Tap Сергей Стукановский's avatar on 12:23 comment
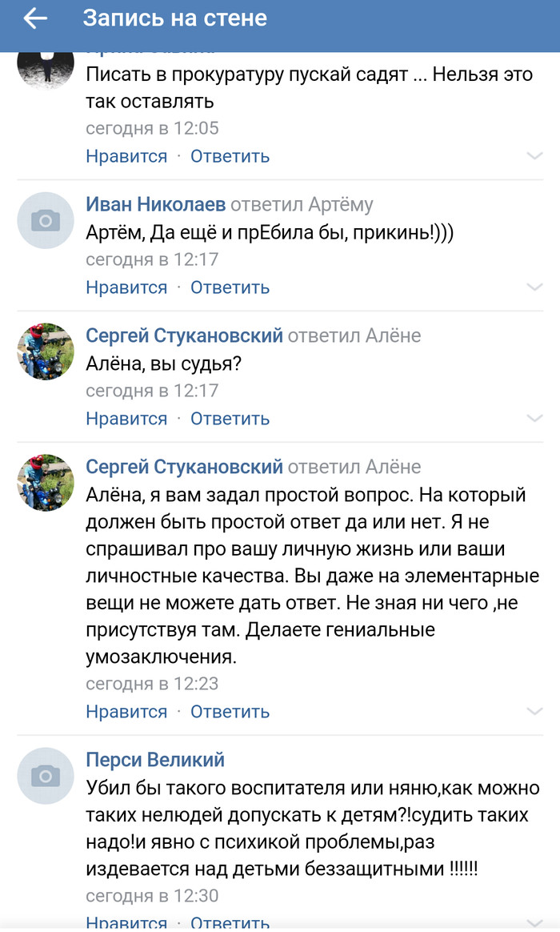Image resolution: width=560 pixels, height=932 pixels. tap(46, 483)
